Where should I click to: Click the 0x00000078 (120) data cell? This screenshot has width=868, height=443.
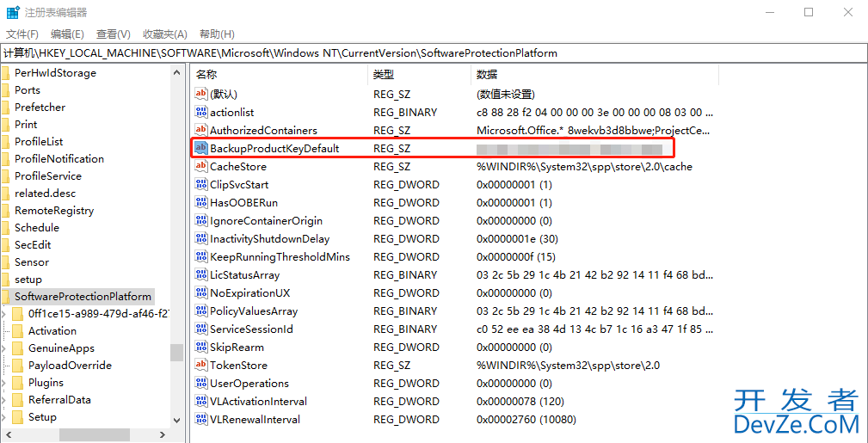pos(520,402)
